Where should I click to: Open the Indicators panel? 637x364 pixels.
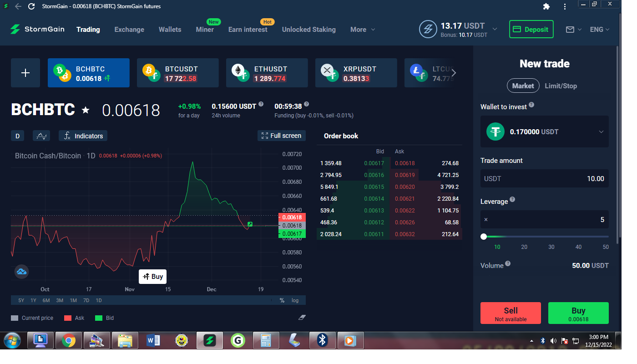83,136
